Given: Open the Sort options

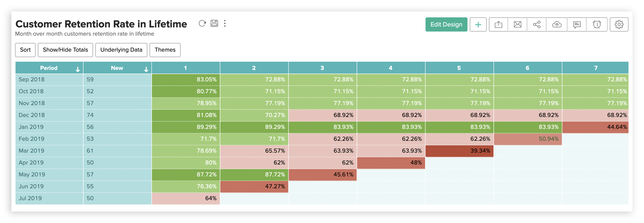Looking at the screenshot, I should 25,50.
